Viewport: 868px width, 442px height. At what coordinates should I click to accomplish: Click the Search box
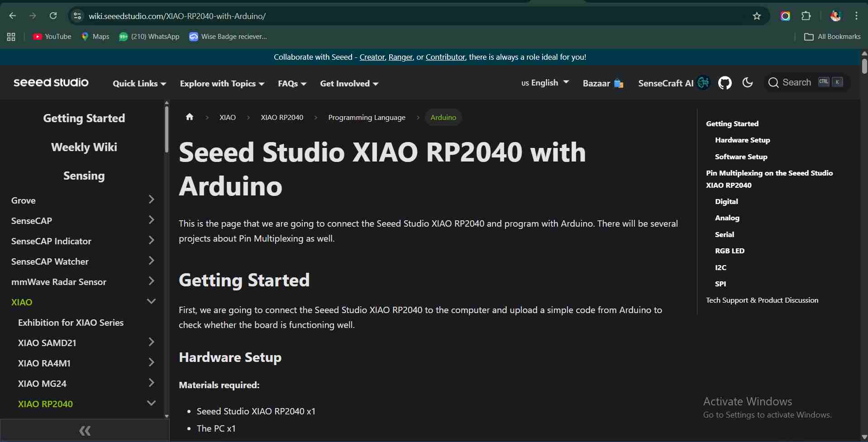(807, 82)
